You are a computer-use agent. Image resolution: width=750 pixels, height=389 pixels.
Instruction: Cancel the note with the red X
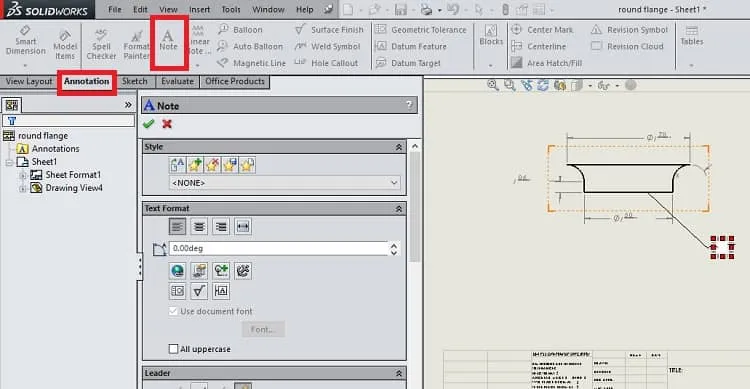click(x=167, y=124)
